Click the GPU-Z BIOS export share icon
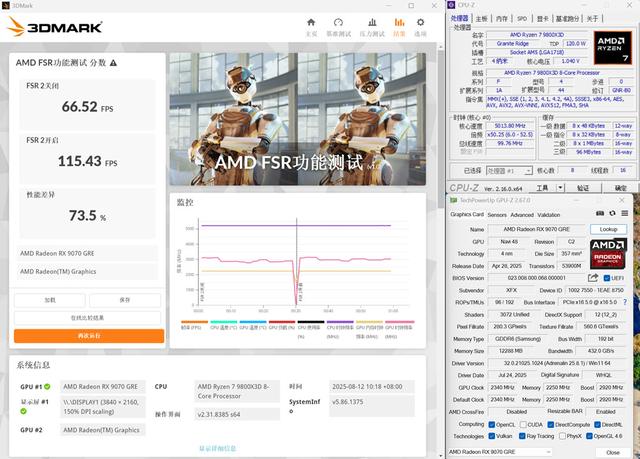The image size is (640, 459). pyautogui.click(x=593, y=278)
